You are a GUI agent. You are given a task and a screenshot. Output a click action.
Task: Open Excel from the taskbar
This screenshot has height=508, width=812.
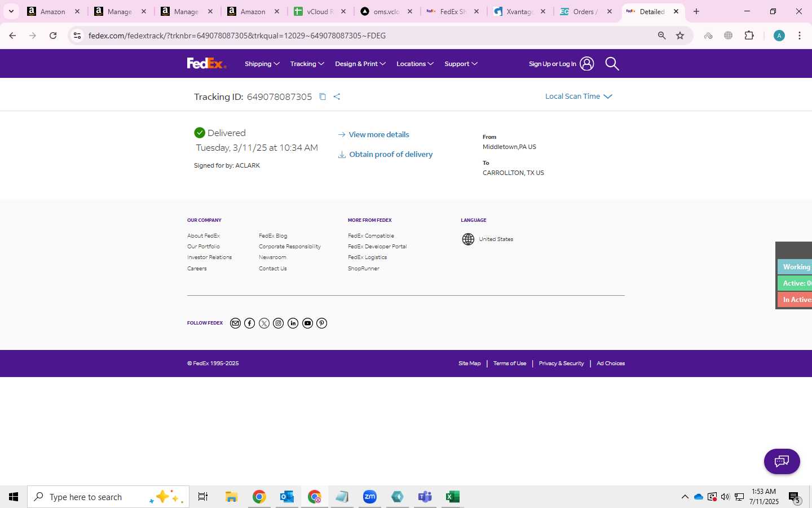tap(453, 497)
